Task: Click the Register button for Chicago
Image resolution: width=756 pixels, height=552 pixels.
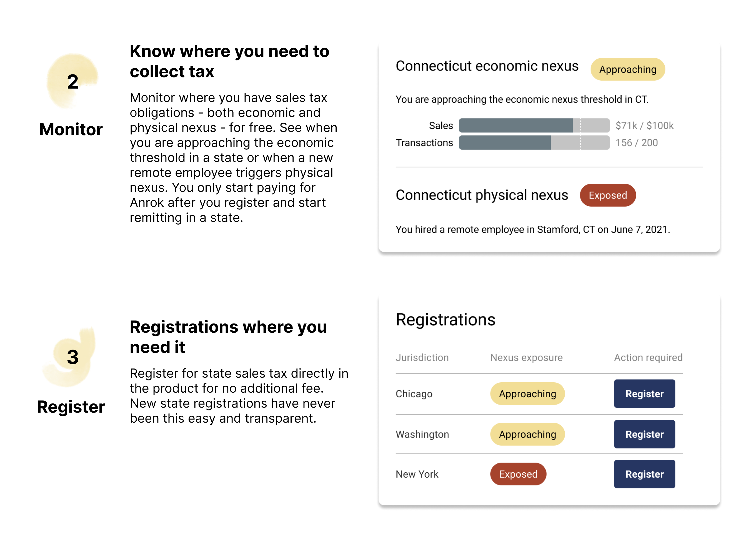Action: point(644,394)
